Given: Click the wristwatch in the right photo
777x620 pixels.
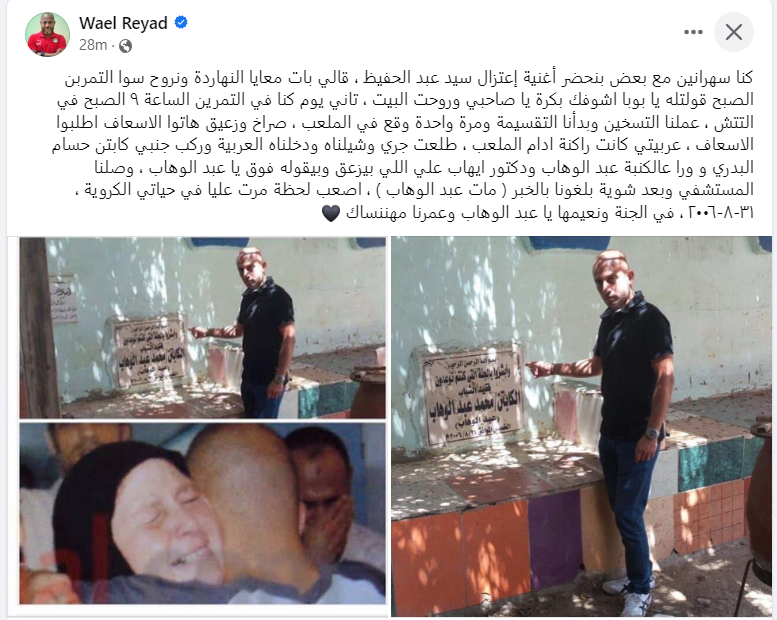Looking at the screenshot, I should 652,434.
